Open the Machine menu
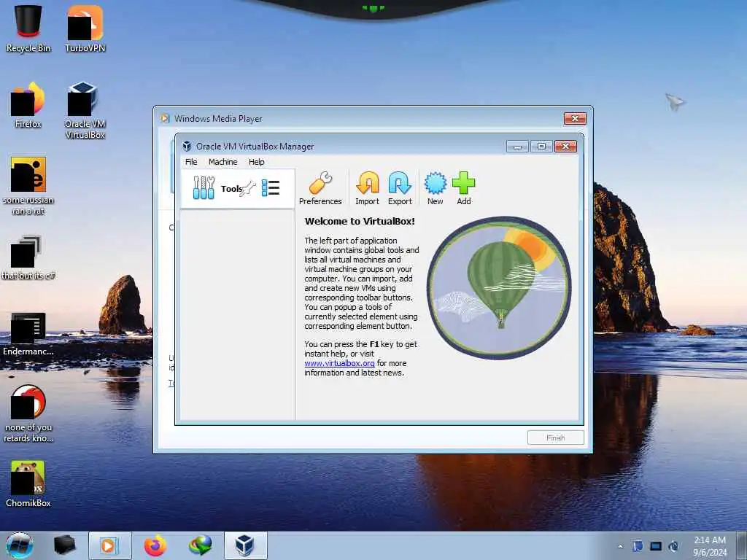 coord(223,162)
